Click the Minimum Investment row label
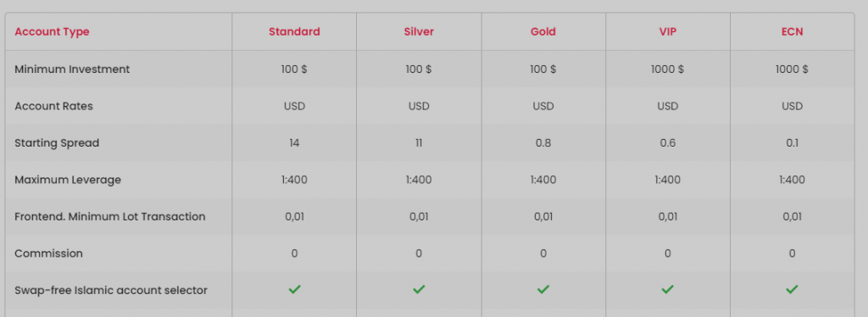The height and width of the screenshot is (317, 868). 72,70
